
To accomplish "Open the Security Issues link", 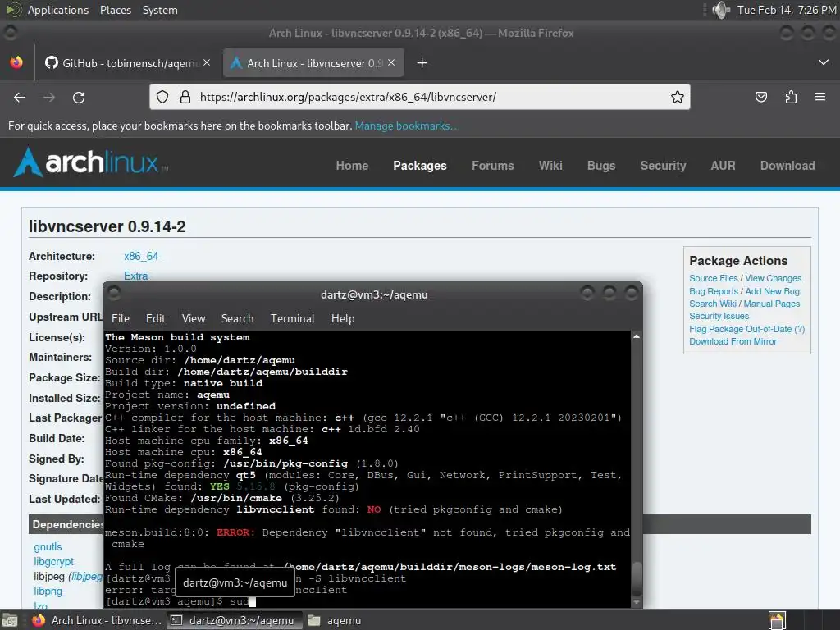I will 719,316.
